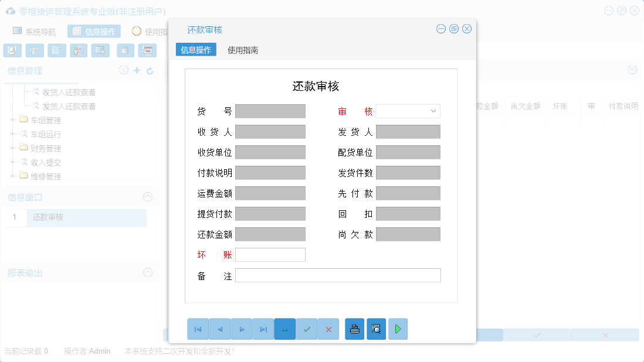Open the report list icon in the toolbar
This screenshot has width=644, height=362.
click(34, 50)
